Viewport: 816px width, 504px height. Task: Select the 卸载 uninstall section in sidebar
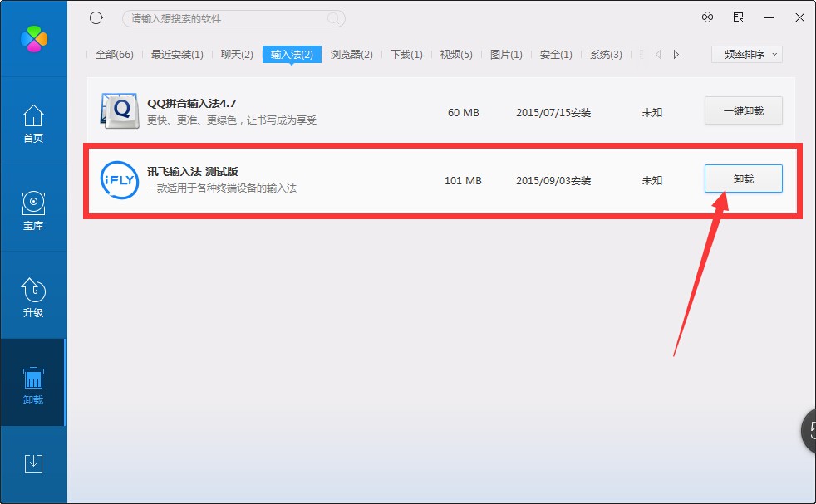(33, 385)
